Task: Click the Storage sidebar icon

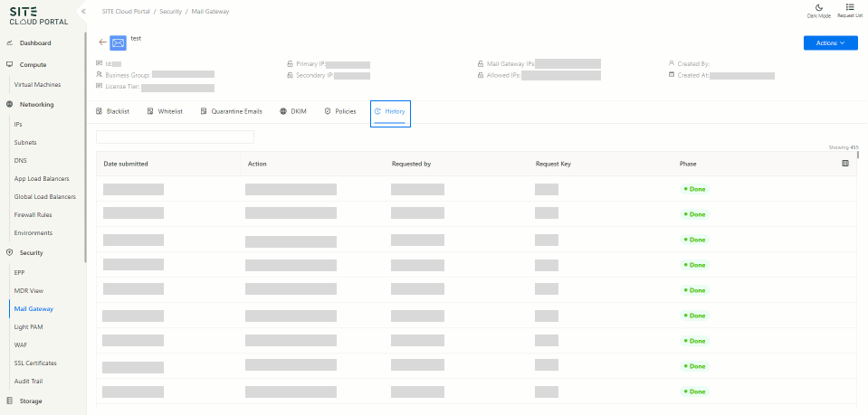Action: 9,401
